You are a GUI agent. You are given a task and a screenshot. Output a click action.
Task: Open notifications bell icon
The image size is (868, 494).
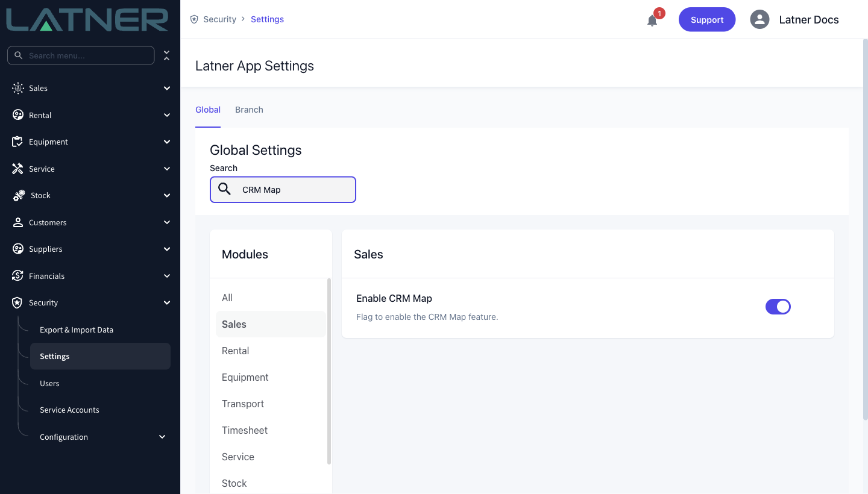coord(652,20)
